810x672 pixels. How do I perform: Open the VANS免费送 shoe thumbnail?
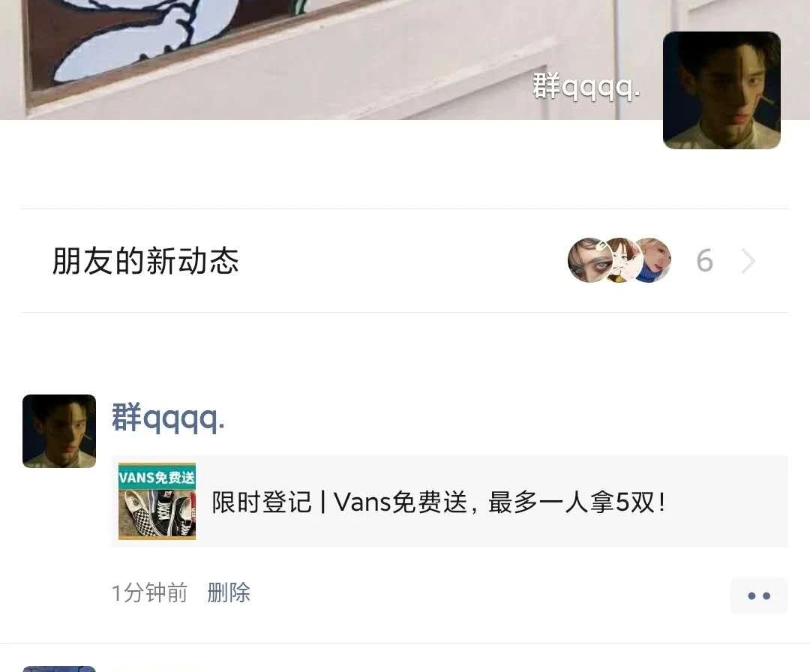[157, 501]
